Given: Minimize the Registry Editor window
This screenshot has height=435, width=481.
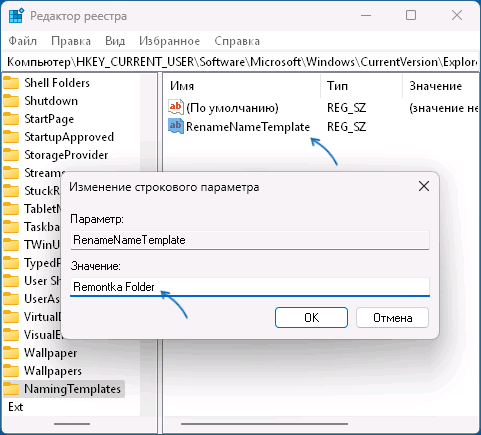Looking at the screenshot, I should tap(366, 15).
